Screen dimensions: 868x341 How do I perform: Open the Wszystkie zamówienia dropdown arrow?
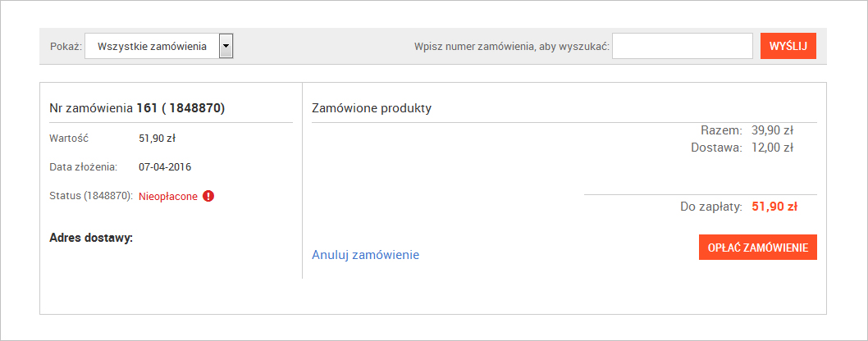pyautogui.click(x=226, y=47)
